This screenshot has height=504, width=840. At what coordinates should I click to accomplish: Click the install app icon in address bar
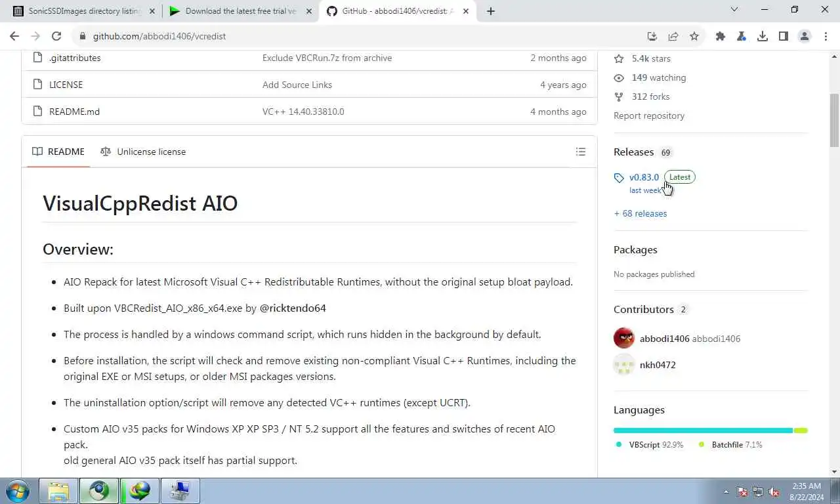coord(652,36)
